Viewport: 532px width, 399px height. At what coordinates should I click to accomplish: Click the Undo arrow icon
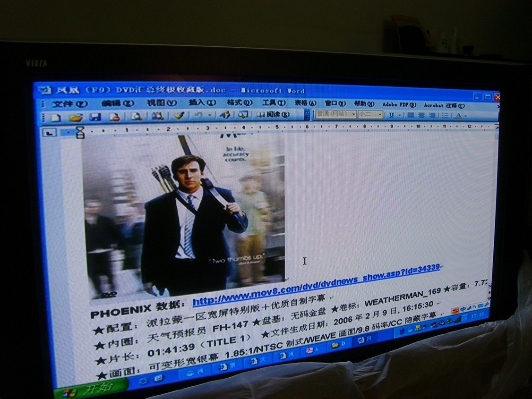pyautogui.click(x=198, y=115)
